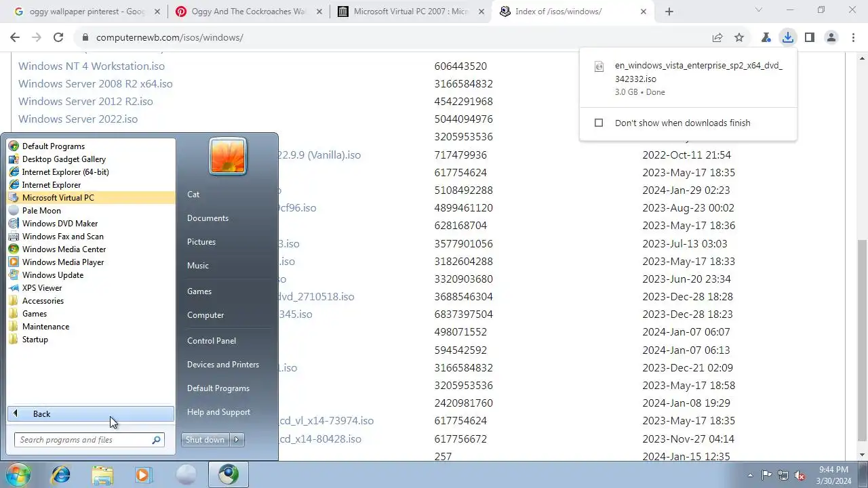Open a new browser tab
868x488 pixels.
pyautogui.click(x=669, y=12)
